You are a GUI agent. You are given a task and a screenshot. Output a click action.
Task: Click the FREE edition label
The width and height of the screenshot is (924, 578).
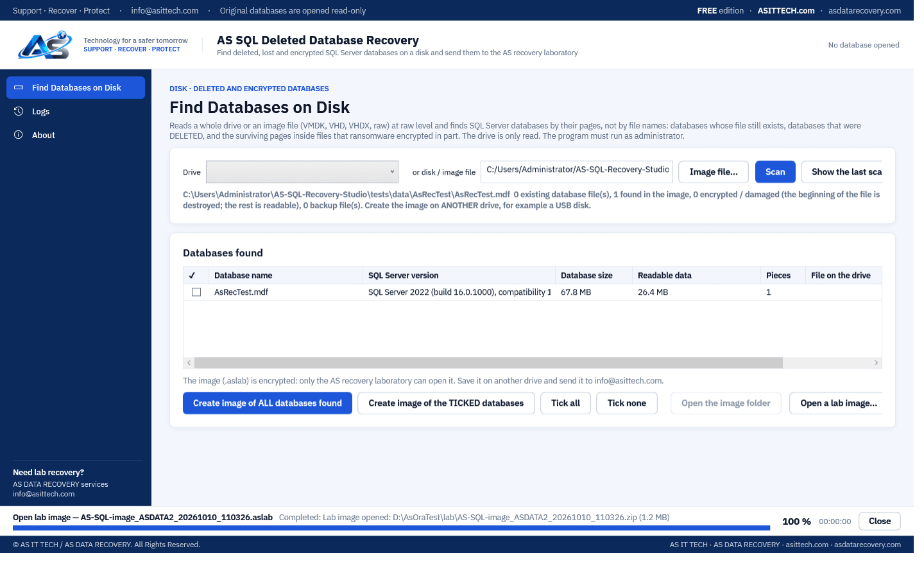(721, 10)
